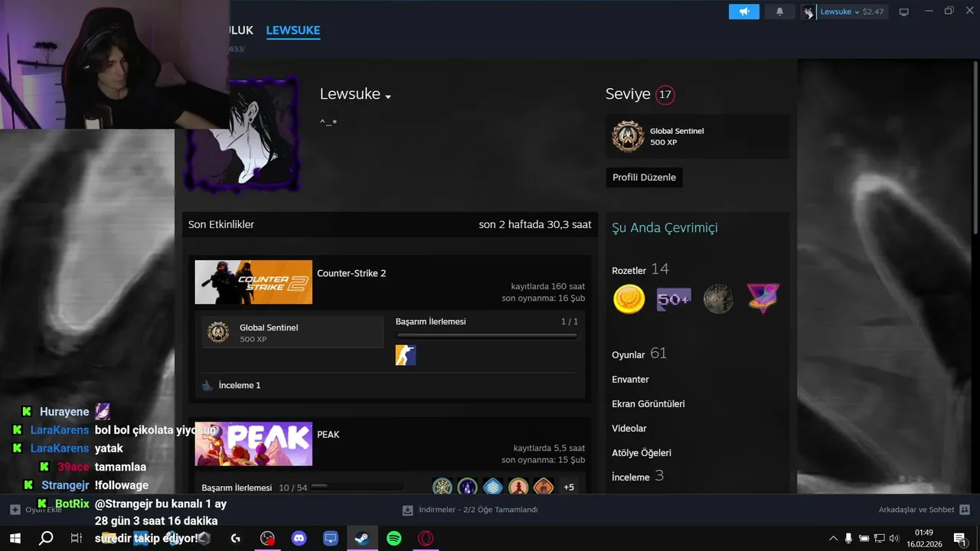Open the Counter-Strike 2 achievement icon
980x551 pixels.
406,355
